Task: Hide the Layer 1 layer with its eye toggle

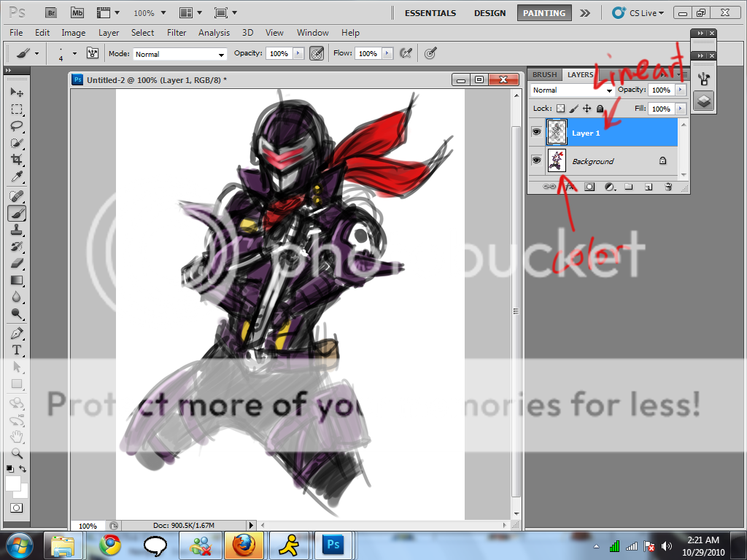Action: [x=536, y=132]
